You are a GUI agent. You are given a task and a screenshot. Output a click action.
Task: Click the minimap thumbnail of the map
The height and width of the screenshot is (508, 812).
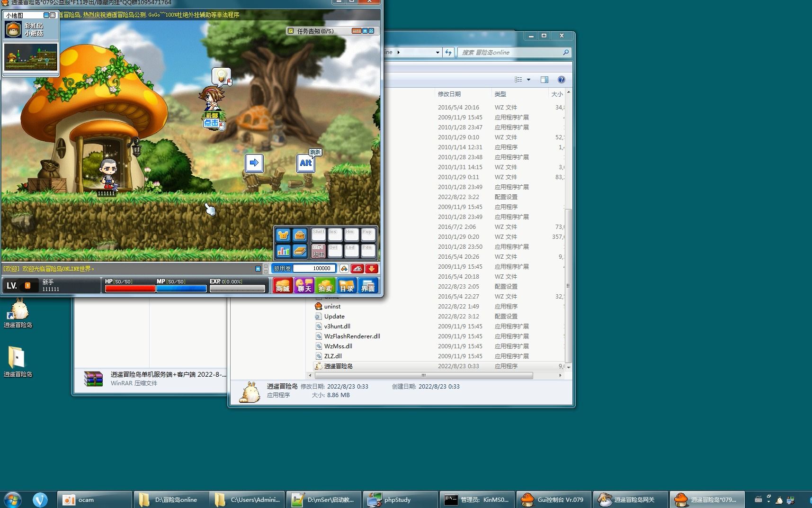click(x=31, y=57)
